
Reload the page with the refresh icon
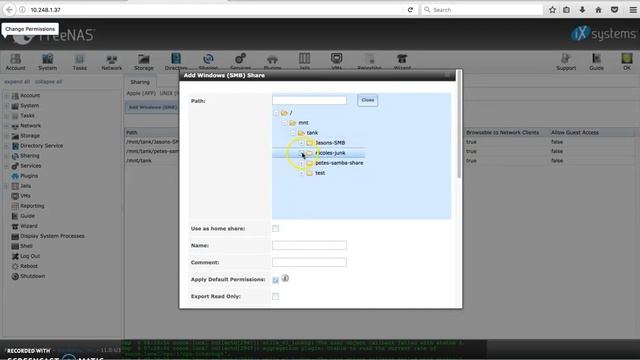coord(410,9)
